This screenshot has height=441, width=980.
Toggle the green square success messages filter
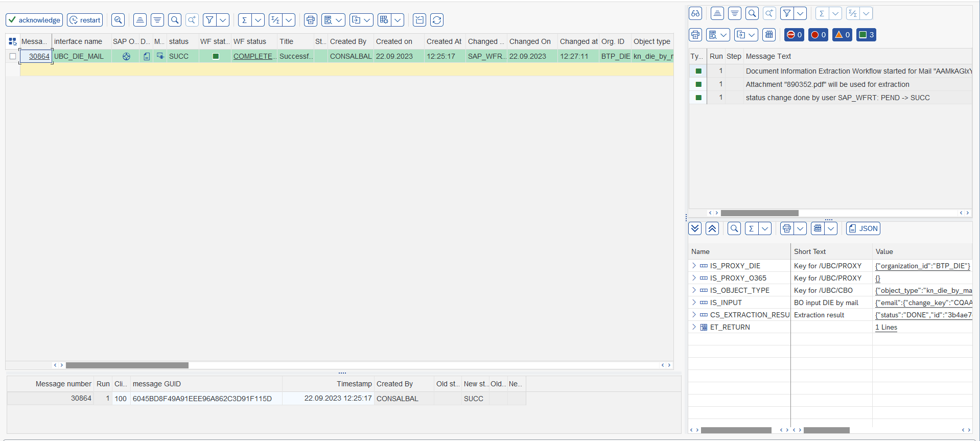click(x=866, y=35)
